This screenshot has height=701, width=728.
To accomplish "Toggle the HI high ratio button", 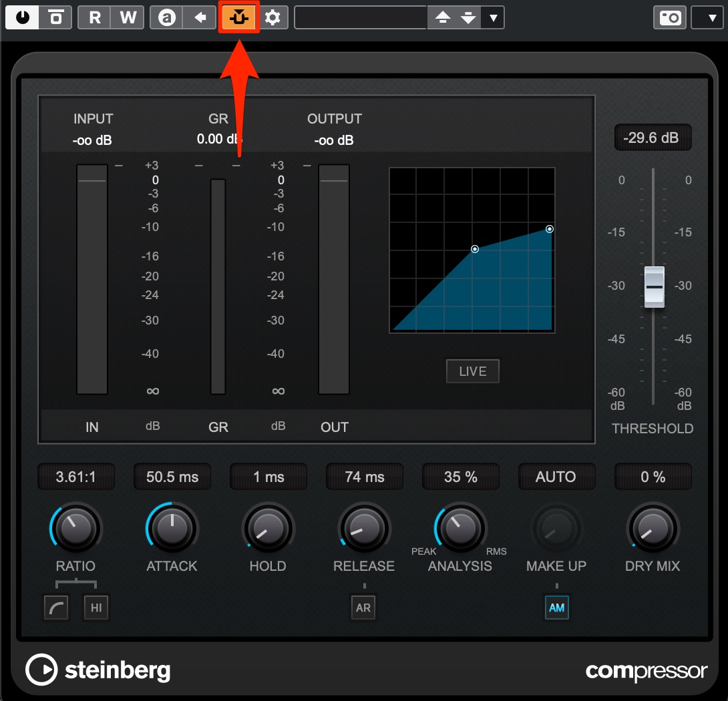I will click(96, 608).
